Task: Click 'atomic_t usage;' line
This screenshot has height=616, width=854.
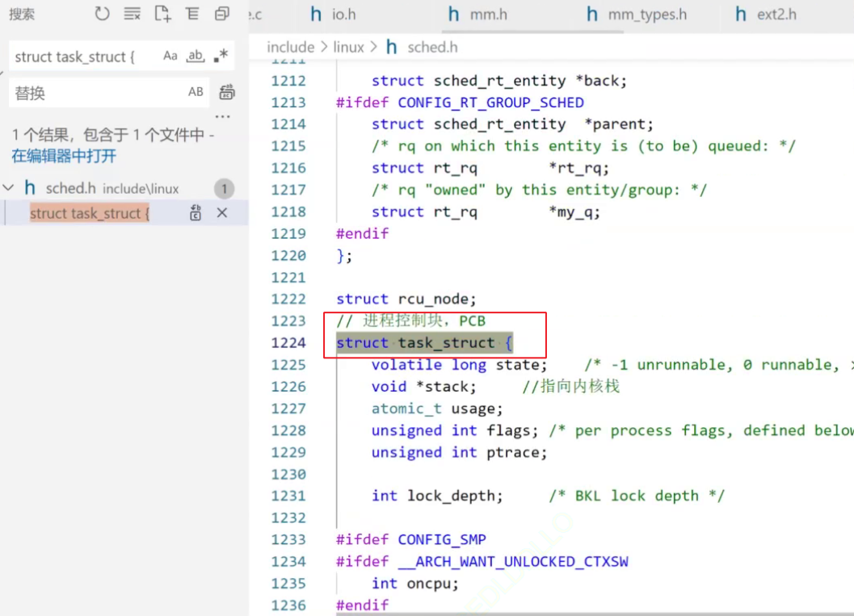Action: [437, 409]
